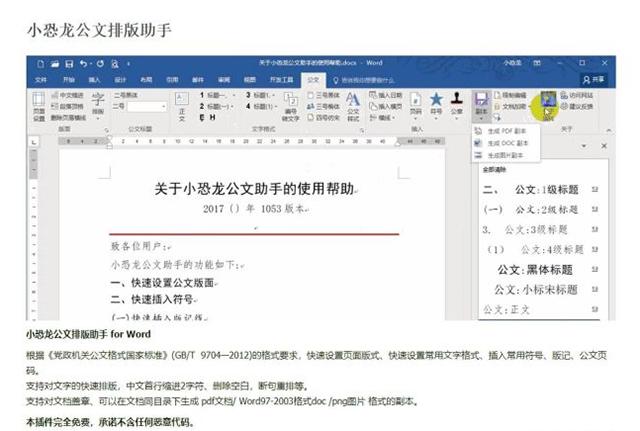Choose 生成 DOC 副本 from dropdown menu
Image resolution: width=640 pixels, height=431 pixels.
505,143
